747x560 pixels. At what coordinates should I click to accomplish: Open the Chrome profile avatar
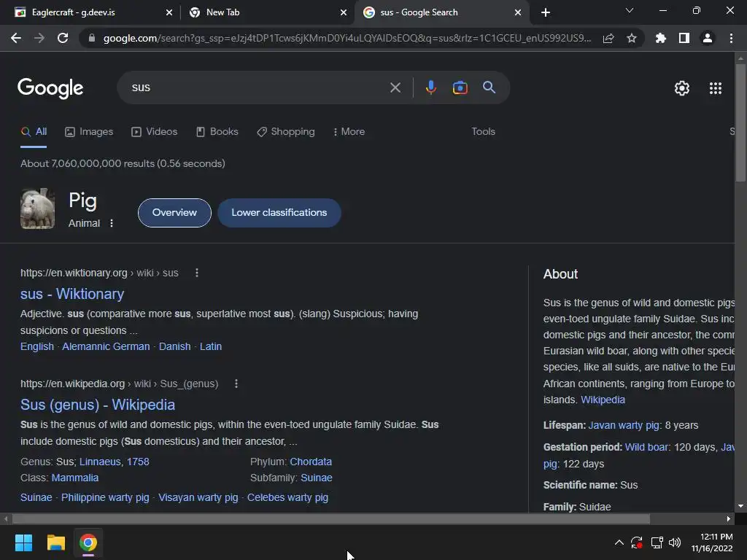pyautogui.click(x=708, y=38)
